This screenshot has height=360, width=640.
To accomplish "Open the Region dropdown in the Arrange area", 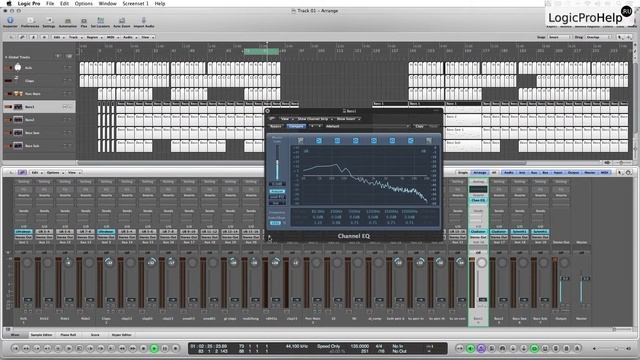I will (94, 37).
